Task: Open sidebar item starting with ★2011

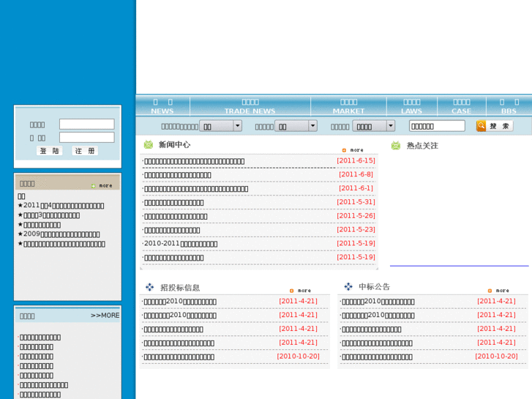Action: 61,206
